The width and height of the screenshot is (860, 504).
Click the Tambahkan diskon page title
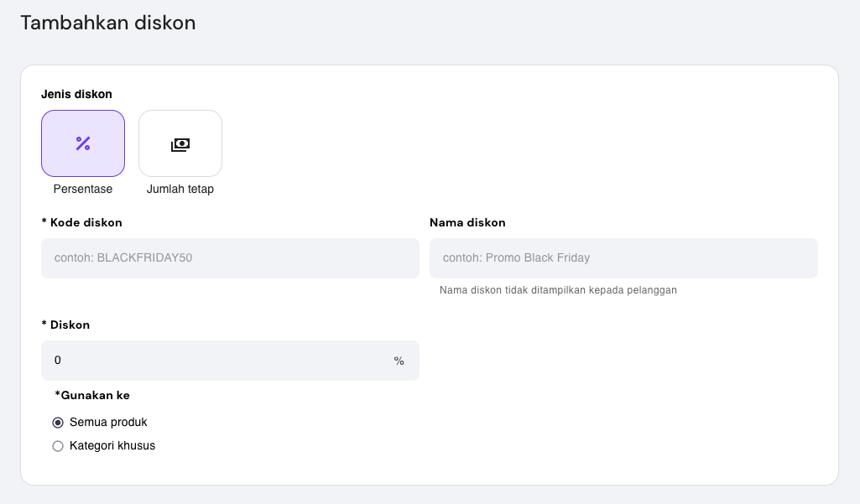(107, 23)
